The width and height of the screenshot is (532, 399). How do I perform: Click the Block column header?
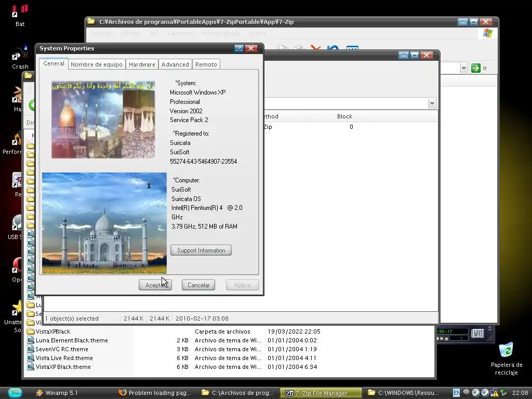pyautogui.click(x=344, y=116)
